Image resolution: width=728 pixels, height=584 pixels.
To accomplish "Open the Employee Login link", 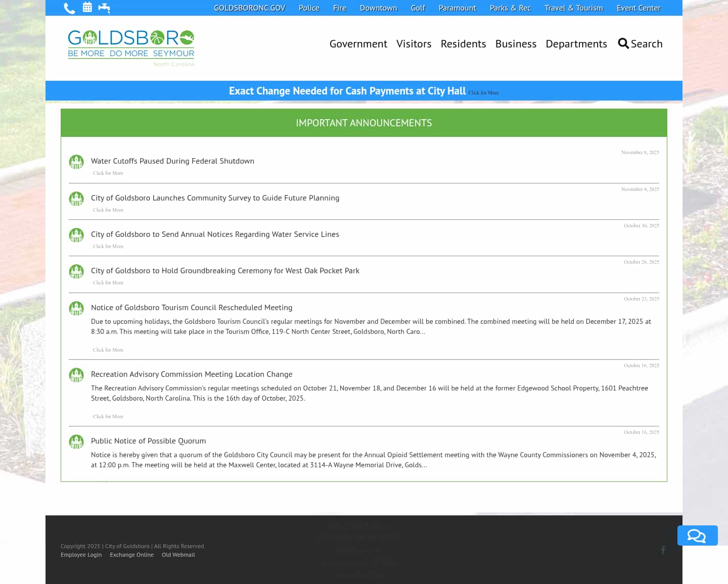I will 81,554.
